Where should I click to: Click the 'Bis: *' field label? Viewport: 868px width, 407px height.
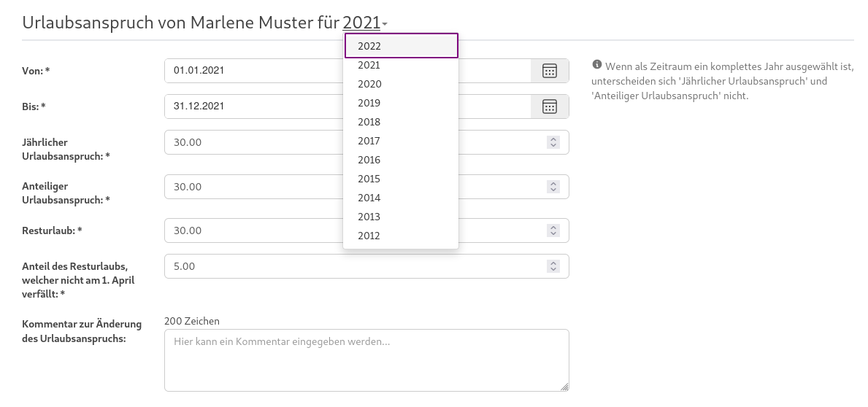(34, 106)
